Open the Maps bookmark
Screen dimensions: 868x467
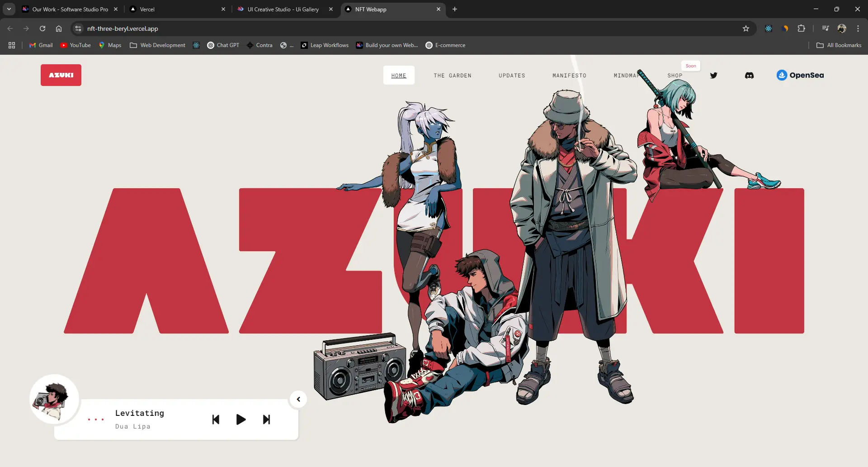pos(110,45)
